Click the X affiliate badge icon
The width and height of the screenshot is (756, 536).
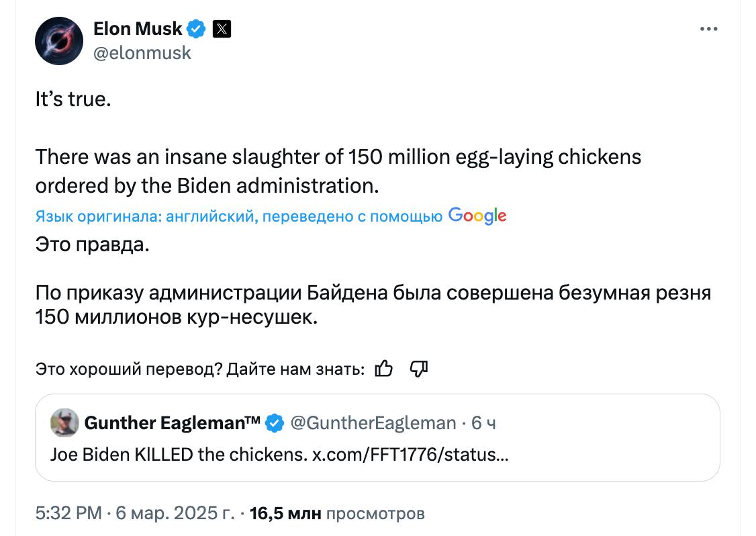[222, 29]
